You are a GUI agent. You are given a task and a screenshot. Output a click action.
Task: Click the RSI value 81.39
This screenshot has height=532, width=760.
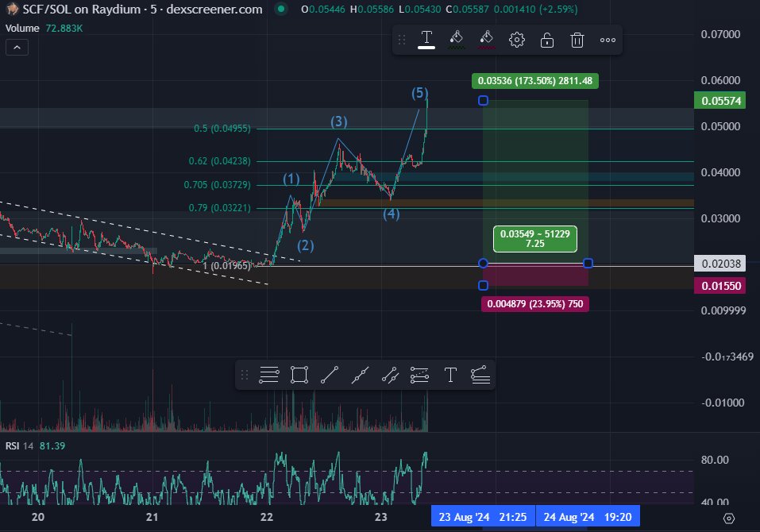[x=52, y=445]
